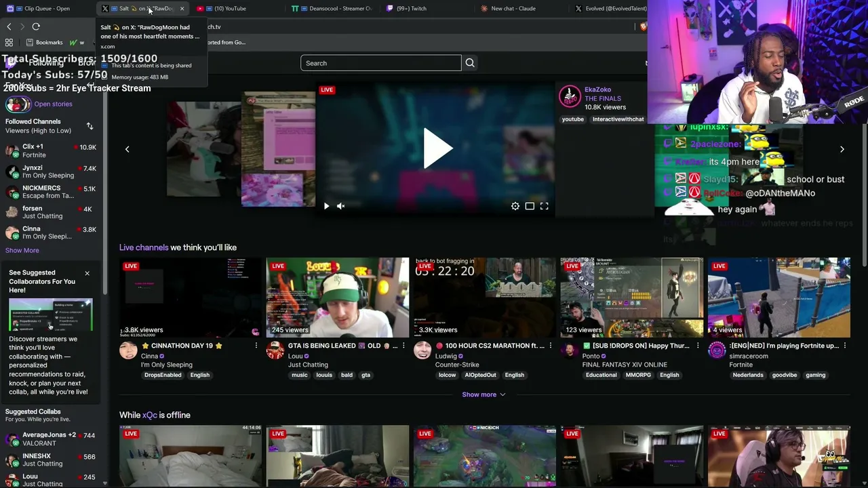Image resolution: width=868 pixels, height=488 pixels.
Task: Open xQc link in offline heading
Action: coord(149,415)
